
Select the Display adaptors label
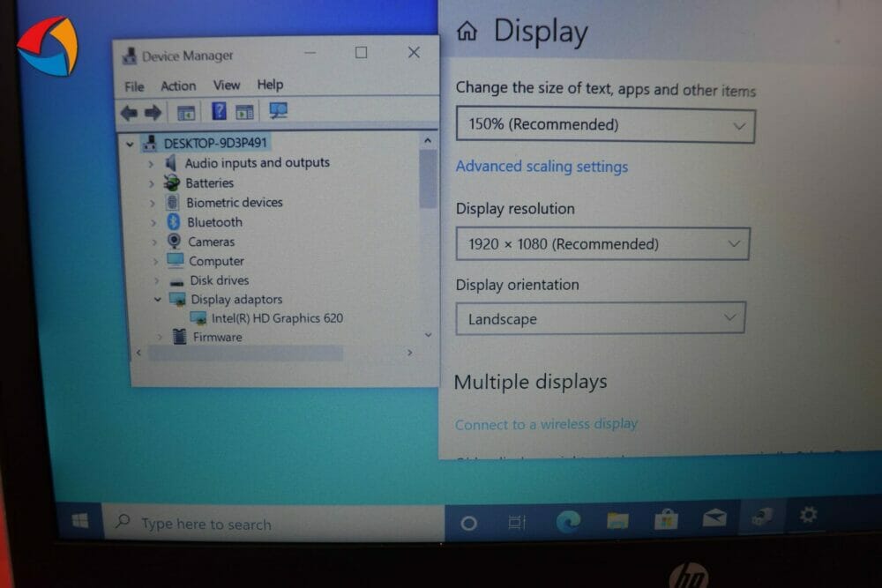click(x=236, y=300)
